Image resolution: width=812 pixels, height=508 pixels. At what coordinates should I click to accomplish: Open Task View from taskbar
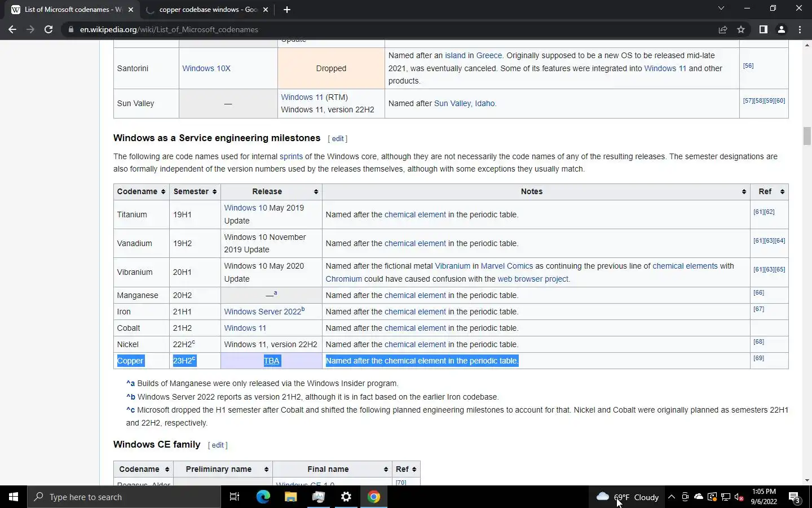coord(235,497)
